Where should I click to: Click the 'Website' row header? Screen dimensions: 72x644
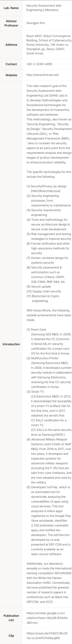click(11, 75)
